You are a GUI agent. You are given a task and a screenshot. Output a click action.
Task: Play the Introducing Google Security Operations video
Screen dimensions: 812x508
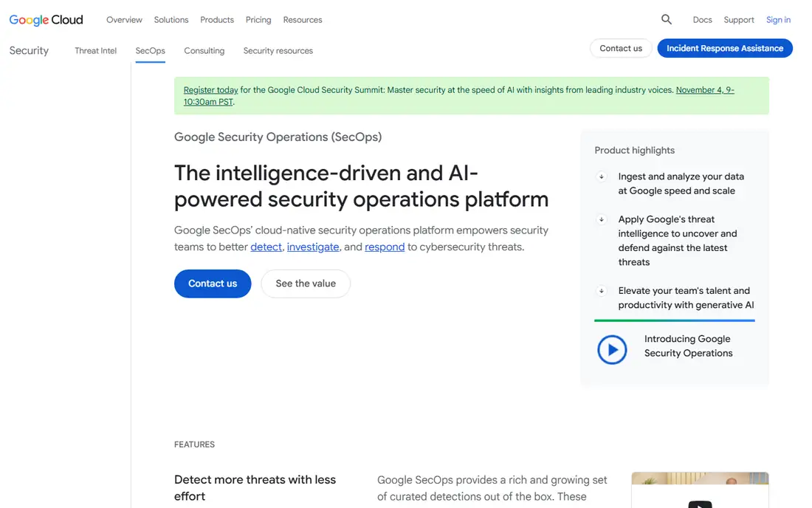[612, 349]
